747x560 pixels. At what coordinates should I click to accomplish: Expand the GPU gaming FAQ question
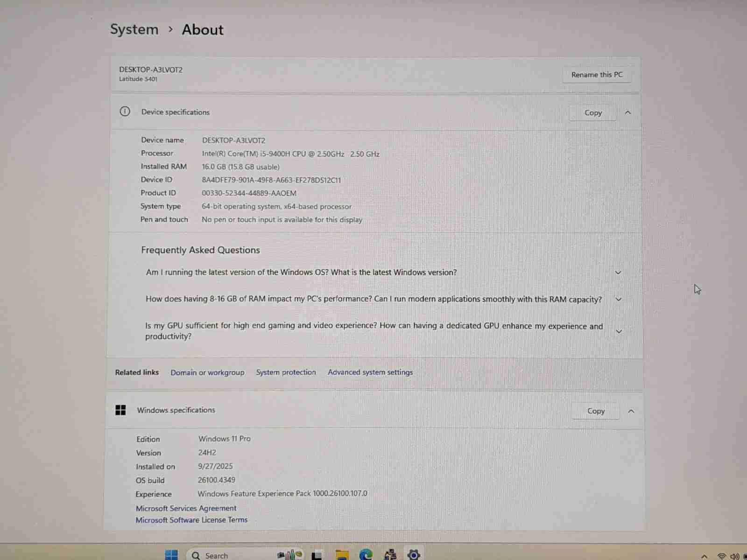click(619, 331)
